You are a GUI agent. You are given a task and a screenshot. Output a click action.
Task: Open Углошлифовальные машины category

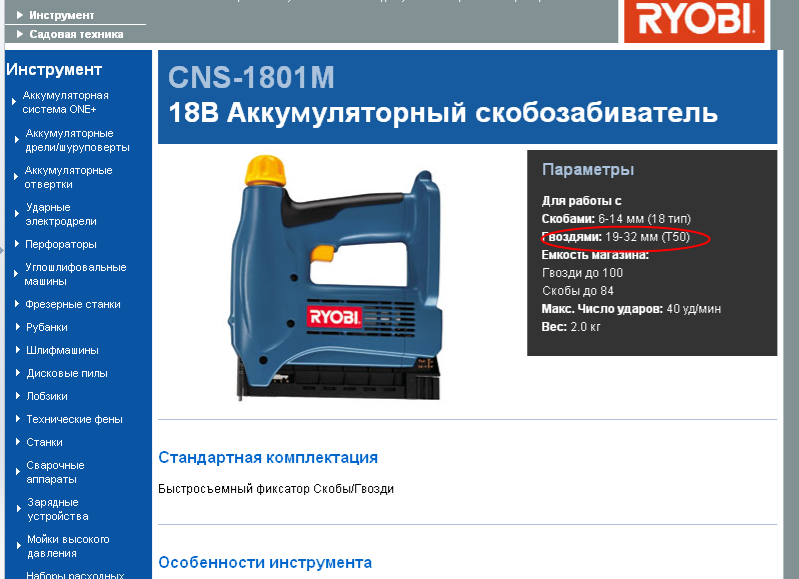coord(75,274)
